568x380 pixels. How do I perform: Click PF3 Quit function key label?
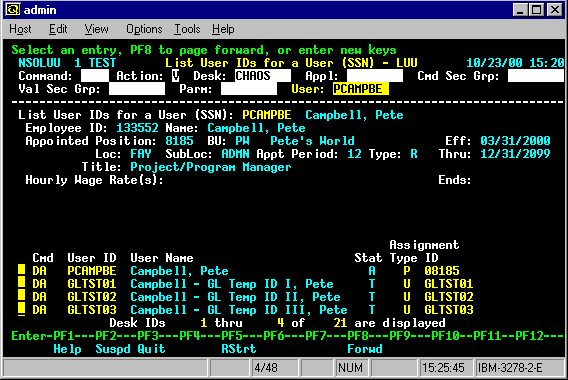point(151,349)
